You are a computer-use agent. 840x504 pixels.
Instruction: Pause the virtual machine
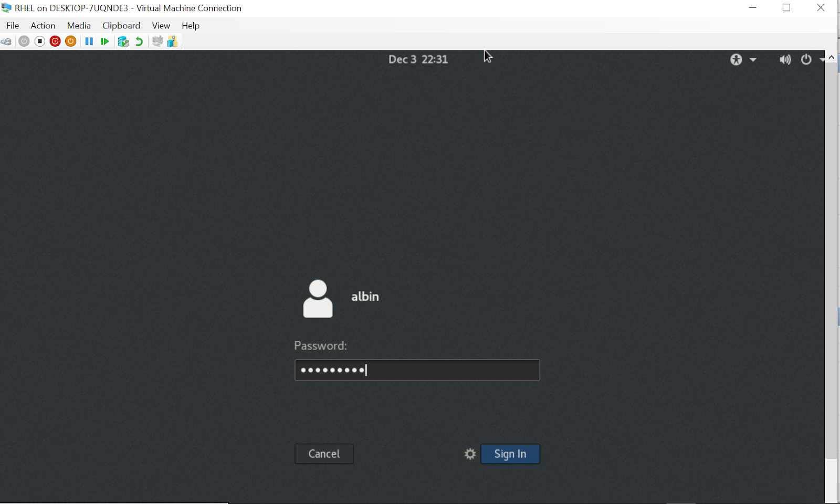click(89, 41)
